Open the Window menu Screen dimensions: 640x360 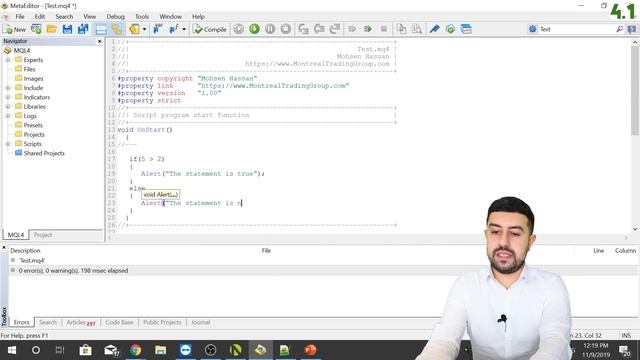click(x=170, y=16)
